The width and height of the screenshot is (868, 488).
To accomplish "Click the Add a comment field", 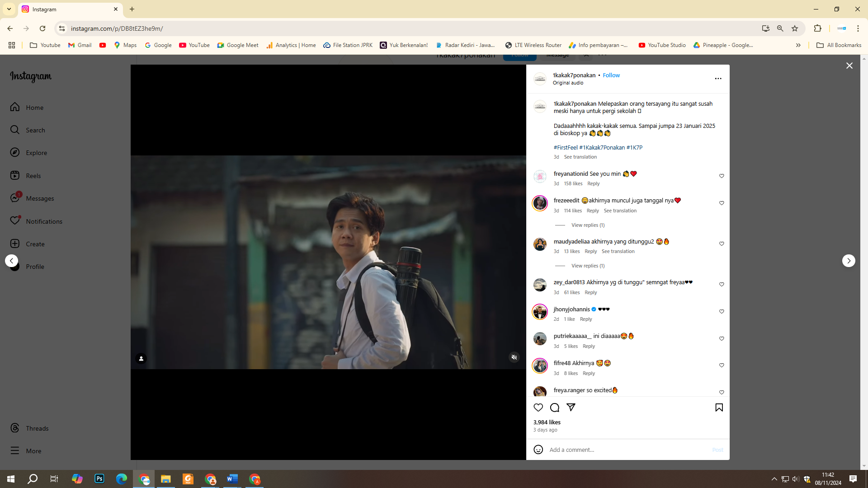I will 628,450.
